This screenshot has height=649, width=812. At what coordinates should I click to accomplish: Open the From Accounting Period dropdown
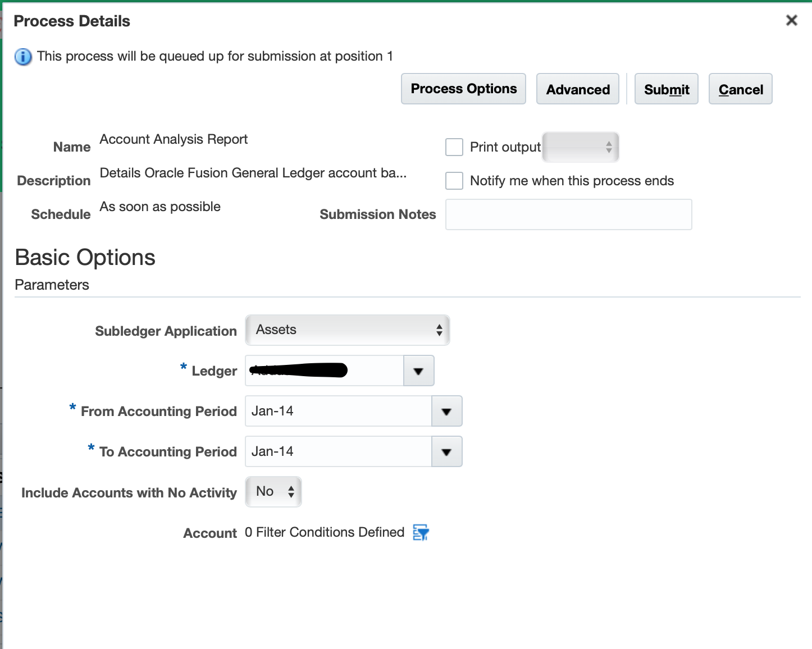(x=446, y=411)
